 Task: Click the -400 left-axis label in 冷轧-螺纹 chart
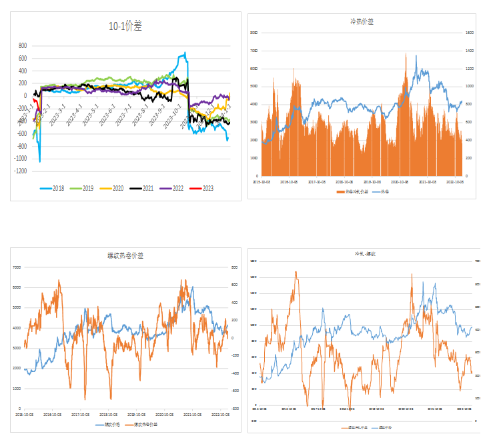click(254, 421)
